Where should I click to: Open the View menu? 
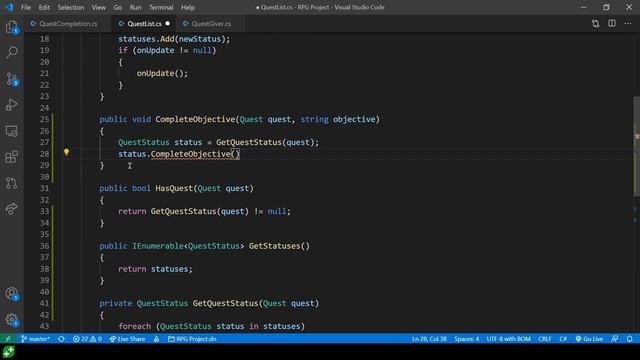[x=98, y=7]
